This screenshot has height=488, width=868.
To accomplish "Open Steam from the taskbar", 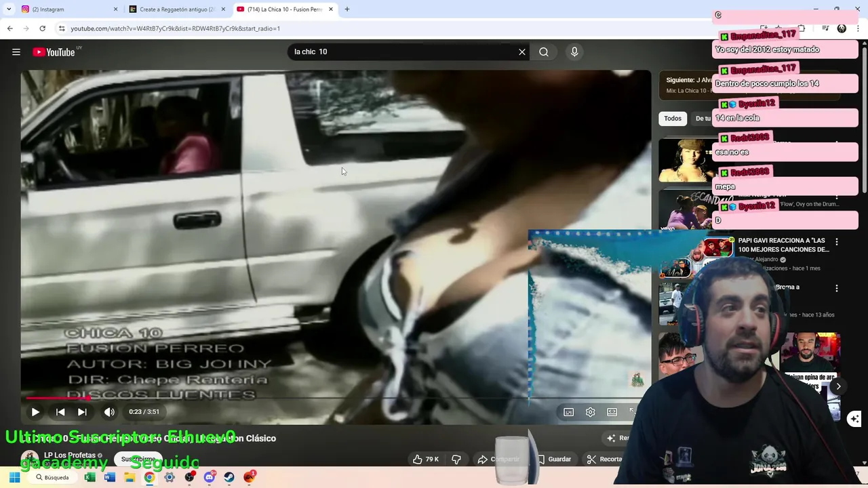I will coord(229,477).
